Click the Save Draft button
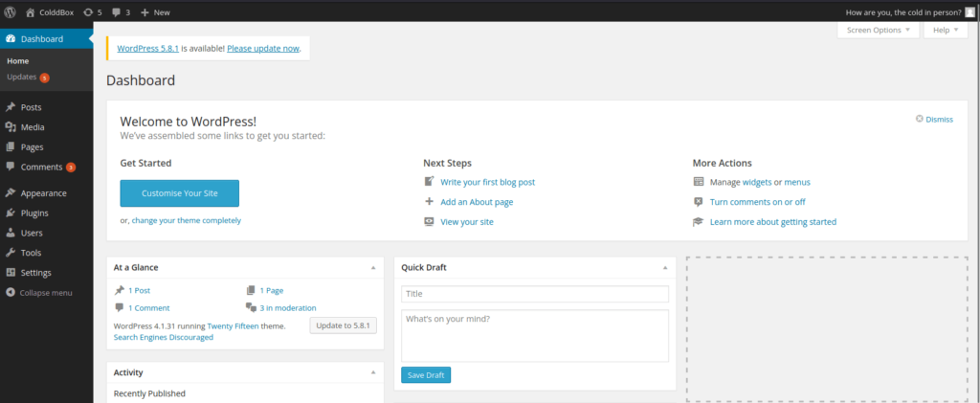The image size is (980, 403). (x=426, y=375)
